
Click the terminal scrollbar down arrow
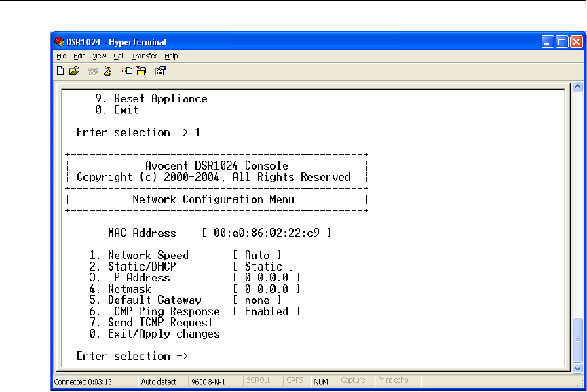click(x=577, y=368)
